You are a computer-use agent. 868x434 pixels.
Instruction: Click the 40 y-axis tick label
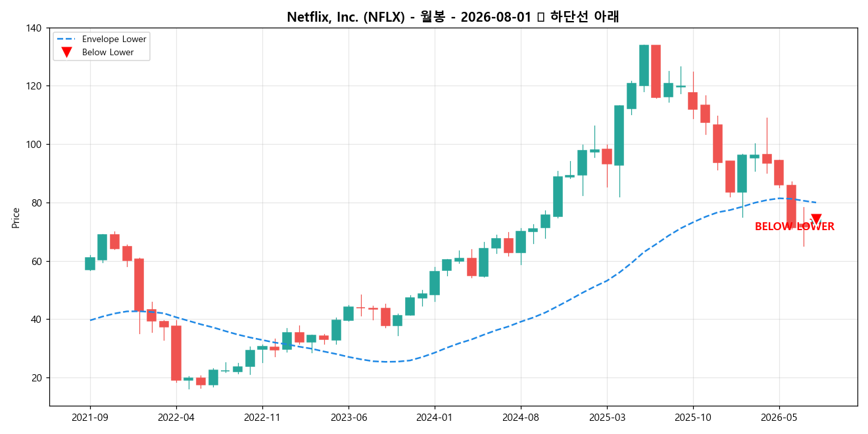click(x=37, y=320)
